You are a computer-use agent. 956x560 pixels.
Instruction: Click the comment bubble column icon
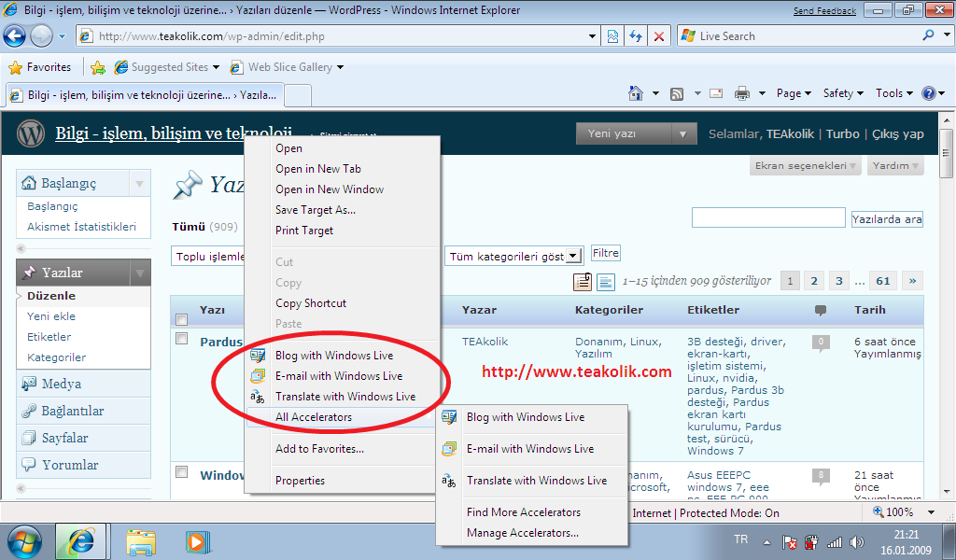(821, 310)
